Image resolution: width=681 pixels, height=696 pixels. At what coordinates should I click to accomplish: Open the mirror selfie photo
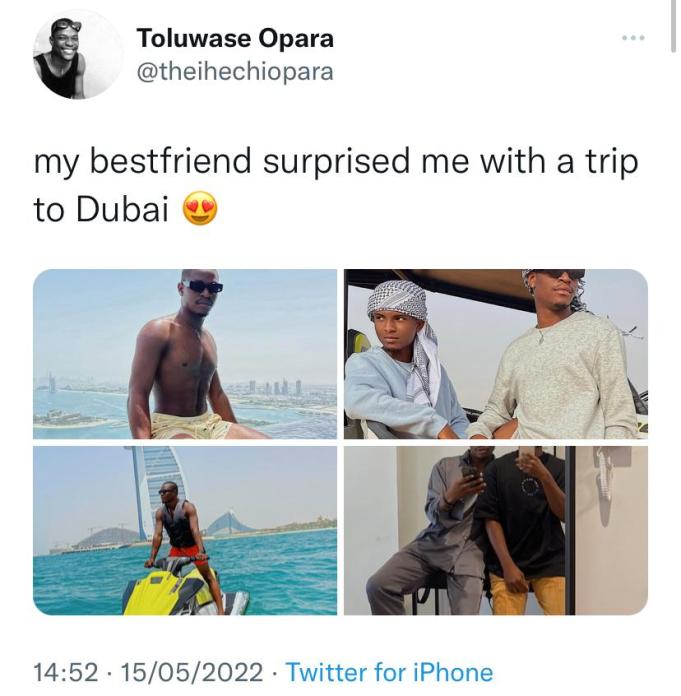496,530
